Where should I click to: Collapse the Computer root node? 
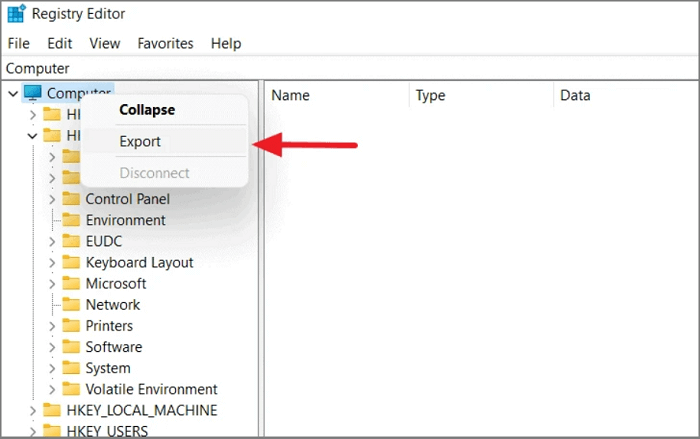point(13,93)
